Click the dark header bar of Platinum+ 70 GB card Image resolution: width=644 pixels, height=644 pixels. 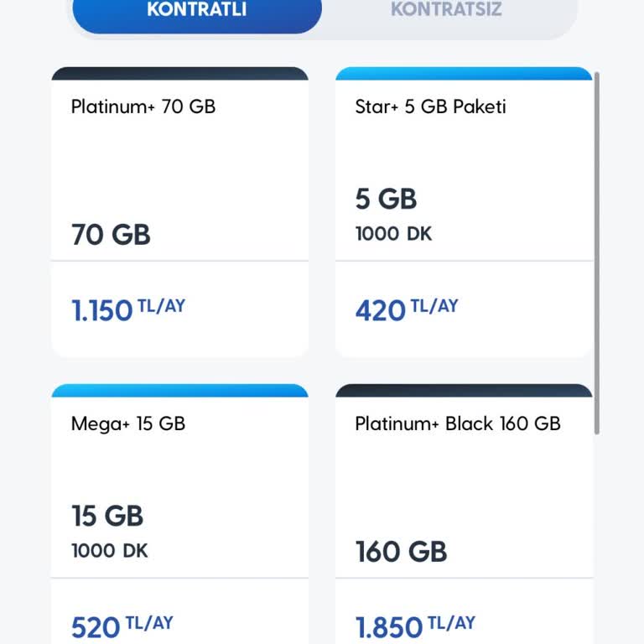tap(179, 74)
